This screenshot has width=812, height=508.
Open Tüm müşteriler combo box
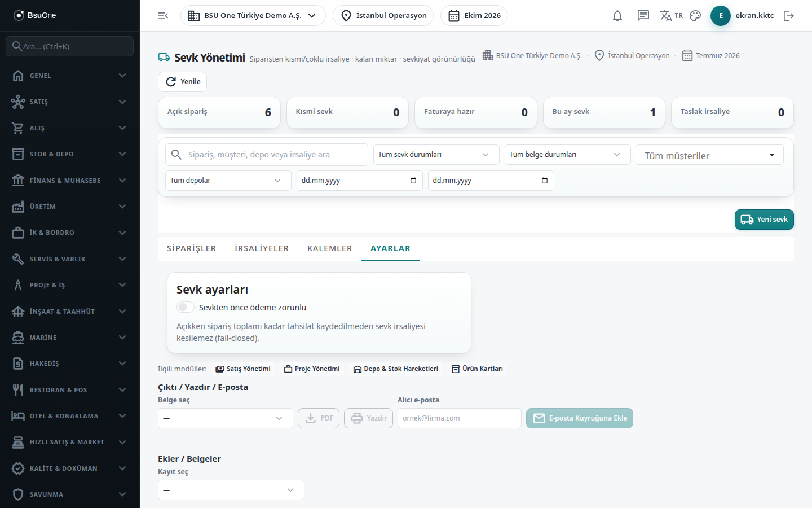click(710, 155)
